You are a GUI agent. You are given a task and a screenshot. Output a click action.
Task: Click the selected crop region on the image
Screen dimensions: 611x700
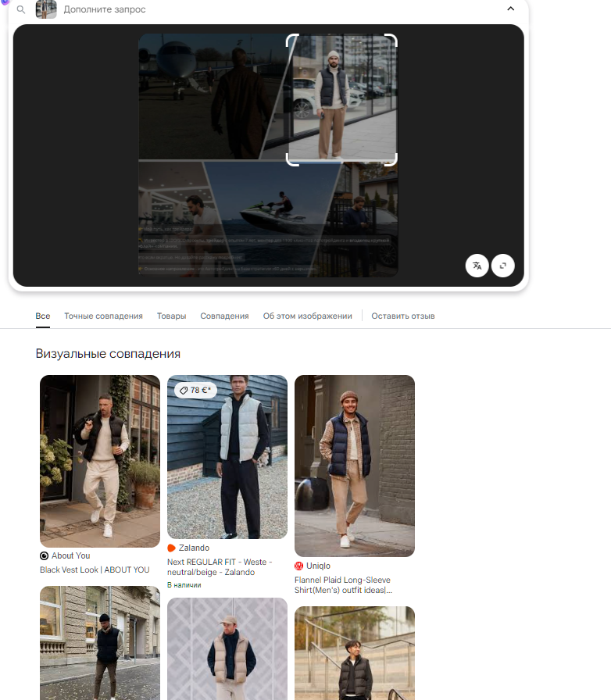click(342, 99)
